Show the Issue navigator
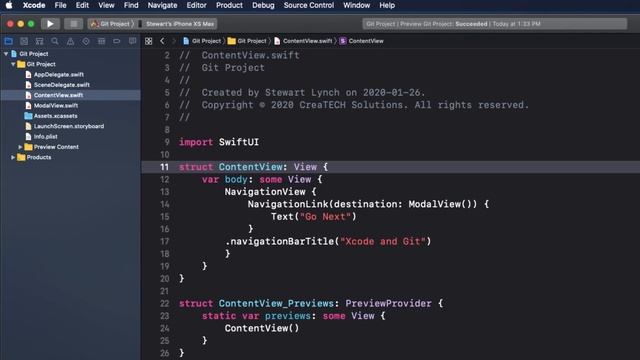The image size is (640, 360). 70,41
